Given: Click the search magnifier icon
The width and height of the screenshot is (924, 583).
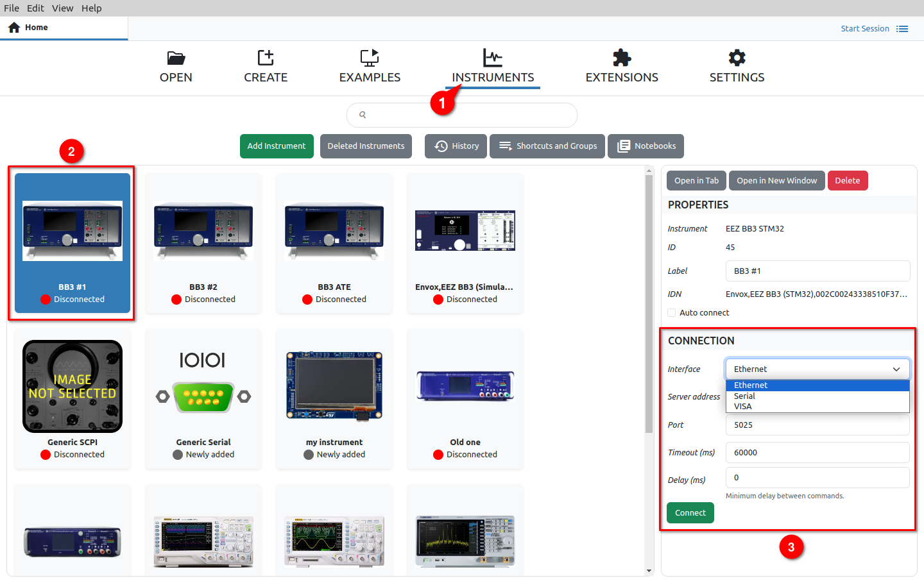Looking at the screenshot, I should click(x=363, y=115).
